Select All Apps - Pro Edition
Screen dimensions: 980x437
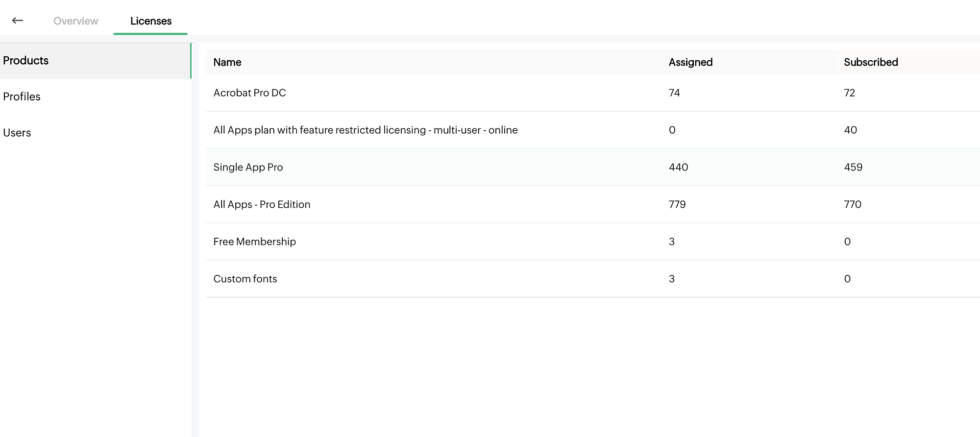pos(262,205)
